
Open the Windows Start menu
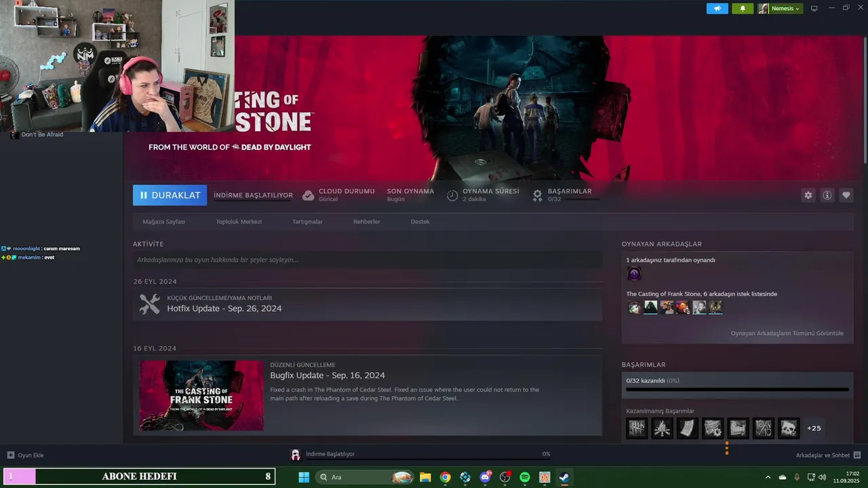[x=304, y=477]
